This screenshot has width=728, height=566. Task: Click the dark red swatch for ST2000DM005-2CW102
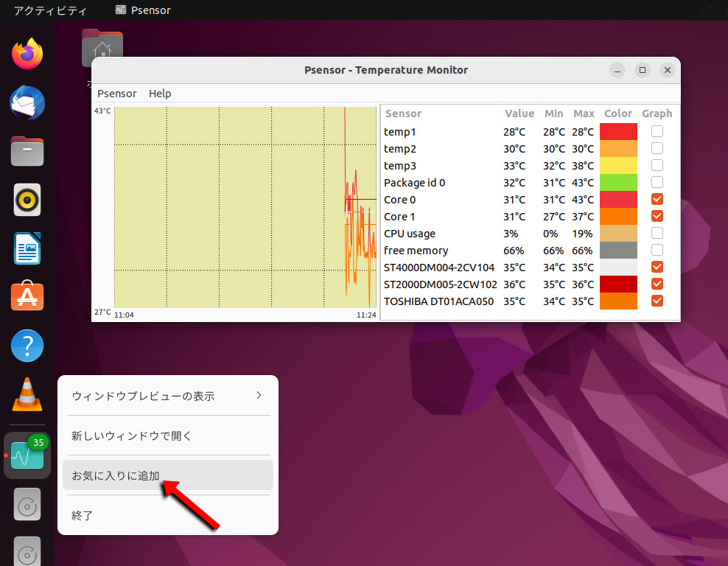[618, 284]
